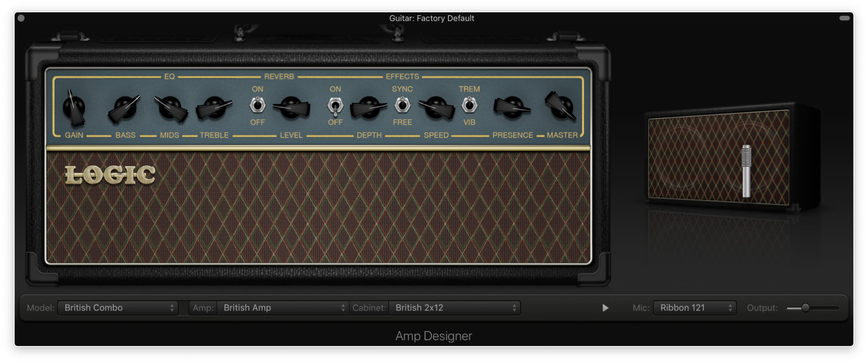Open the Model dropdown showing British Combo

pyautogui.click(x=118, y=308)
